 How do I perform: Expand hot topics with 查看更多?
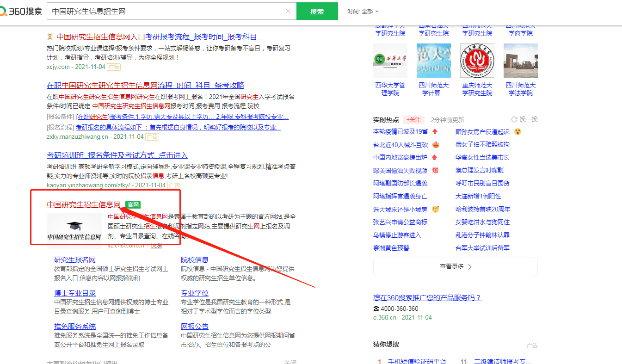tap(456, 267)
